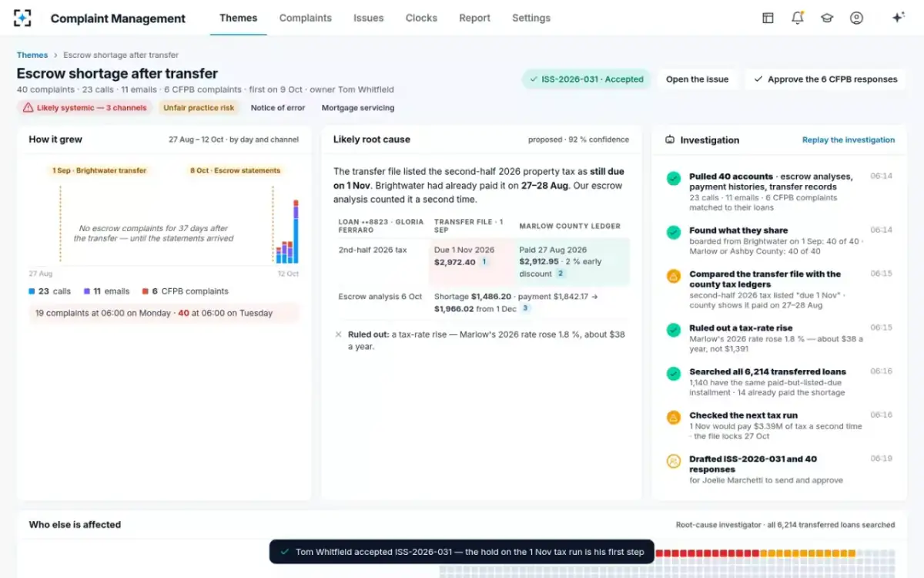
Task: Click the 1 Sep Brightwater transfer chart marker
Action: pos(99,170)
